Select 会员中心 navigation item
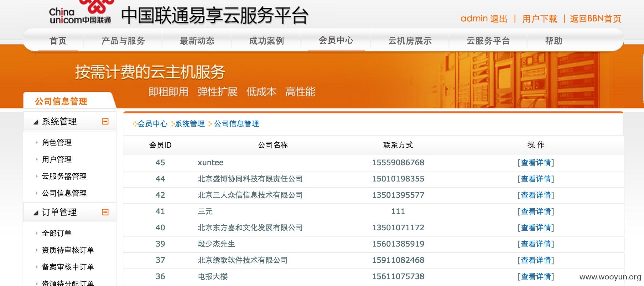The width and height of the screenshot is (644, 286). 336,40
